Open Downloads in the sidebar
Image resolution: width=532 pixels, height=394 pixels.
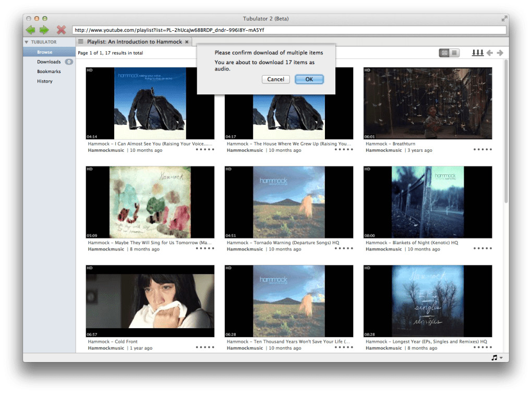coord(49,62)
